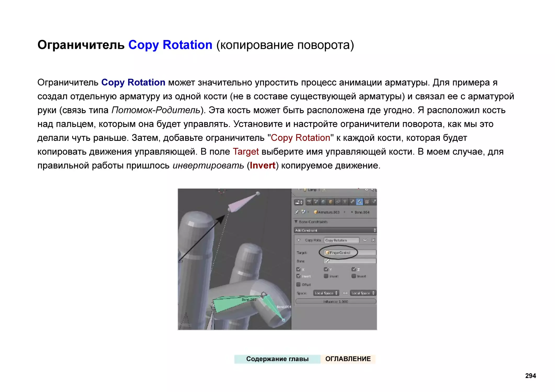Open the Add Constraint dropdown
555x392 pixels.
point(335,230)
